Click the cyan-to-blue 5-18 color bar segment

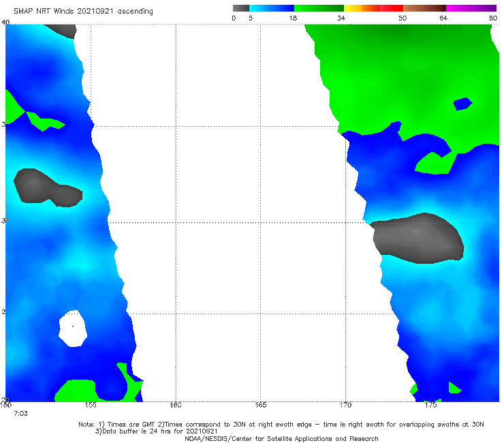tap(272, 8)
